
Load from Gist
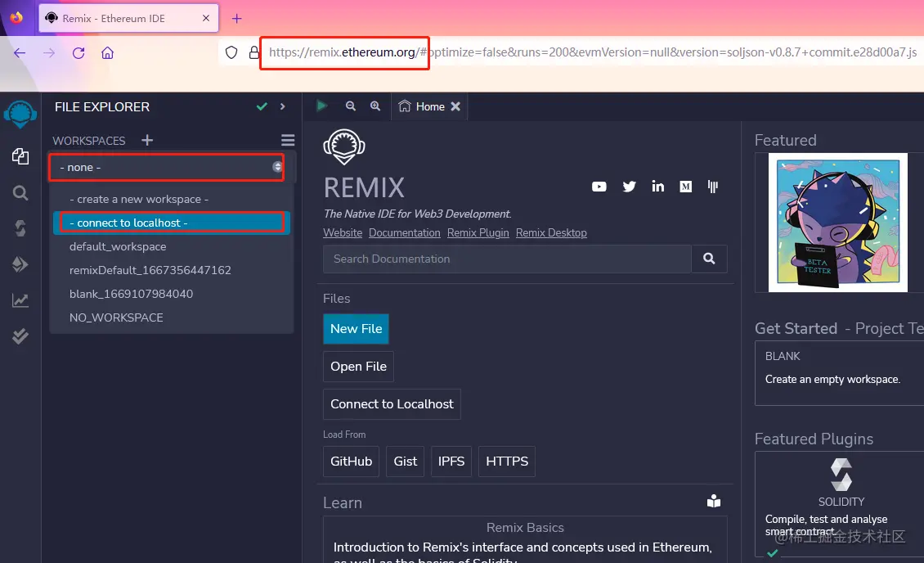click(x=405, y=462)
